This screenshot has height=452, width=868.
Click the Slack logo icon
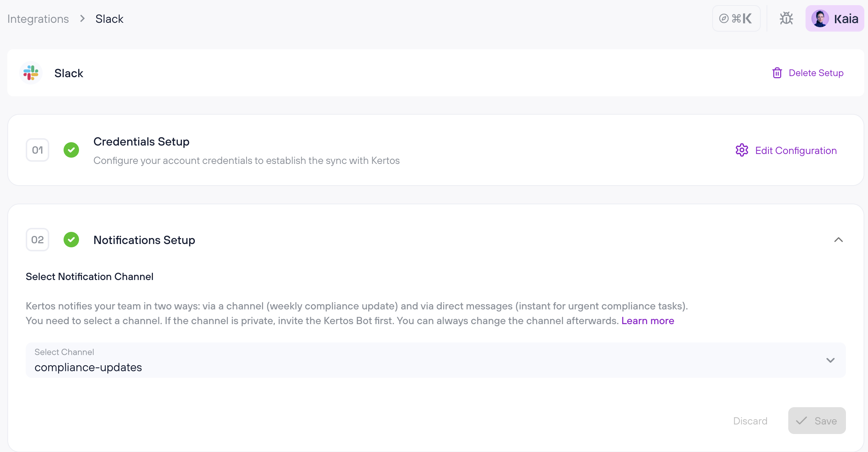click(x=31, y=73)
